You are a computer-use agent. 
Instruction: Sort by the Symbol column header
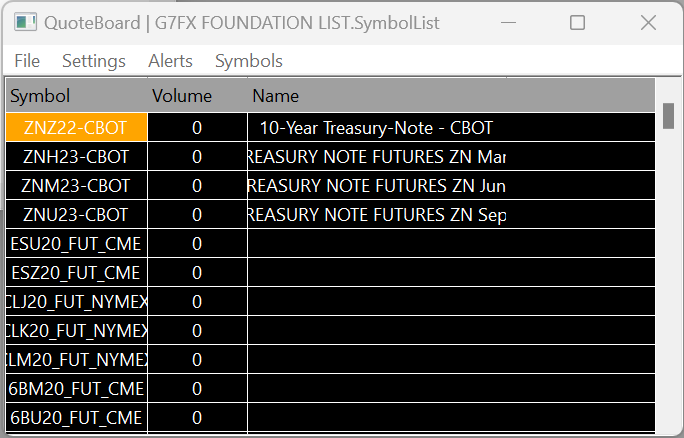[76, 96]
